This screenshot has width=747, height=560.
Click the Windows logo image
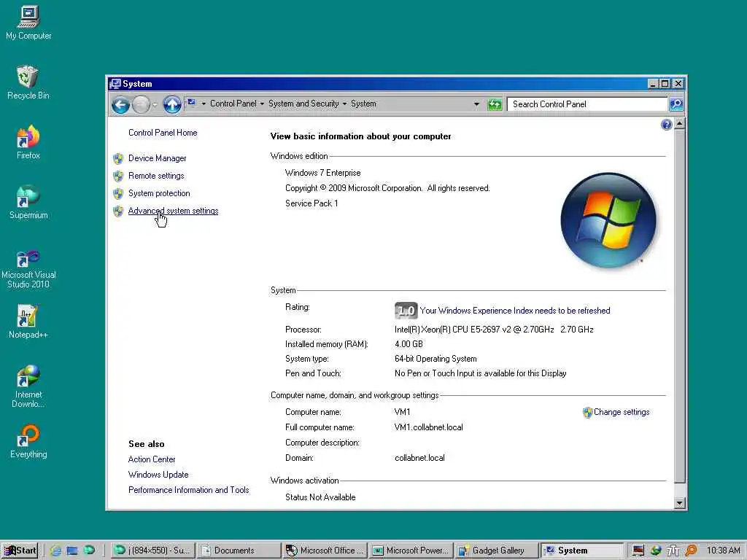[608, 220]
